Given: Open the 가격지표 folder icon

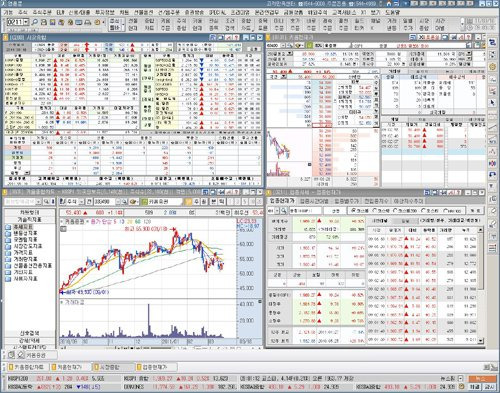Looking at the screenshot, I should click(8, 253).
